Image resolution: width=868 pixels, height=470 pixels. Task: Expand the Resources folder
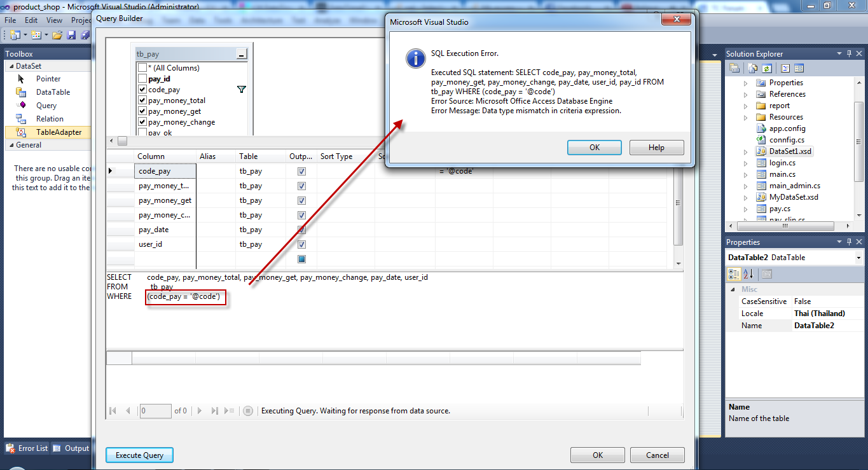pyautogui.click(x=746, y=117)
